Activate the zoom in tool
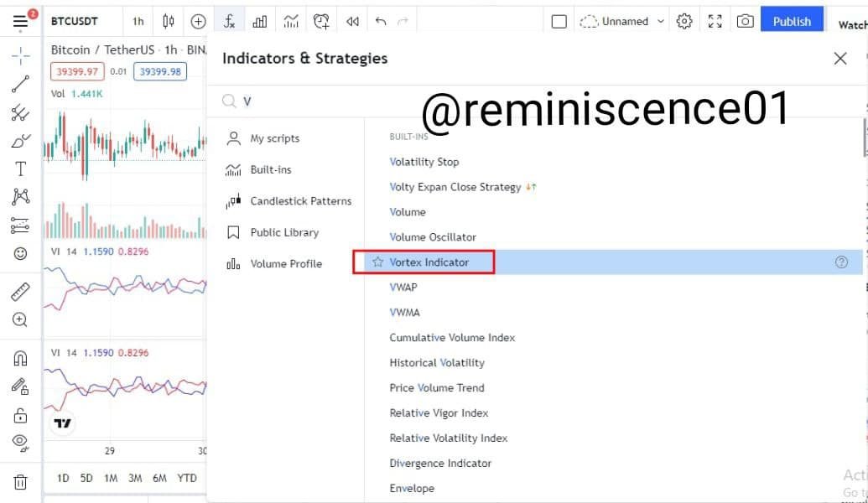Image resolution: width=868 pixels, height=503 pixels. pyautogui.click(x=20, y=320)
